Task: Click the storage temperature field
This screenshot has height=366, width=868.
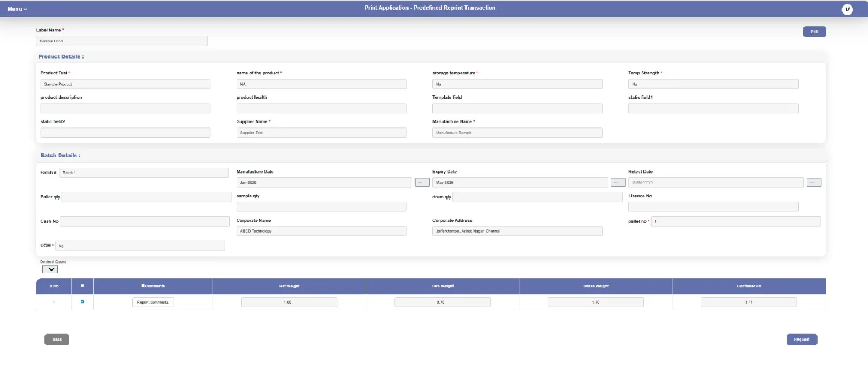Action: coord(517,84)
